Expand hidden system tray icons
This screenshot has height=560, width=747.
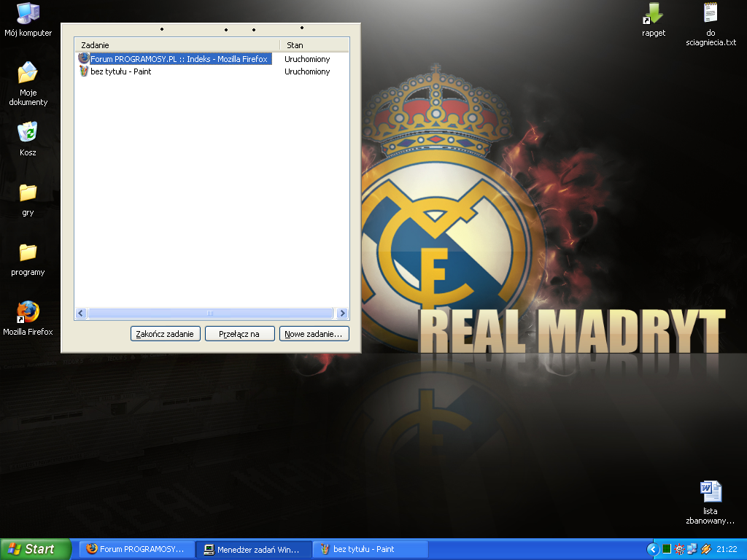pyautogui.click(x=653, y=549)
